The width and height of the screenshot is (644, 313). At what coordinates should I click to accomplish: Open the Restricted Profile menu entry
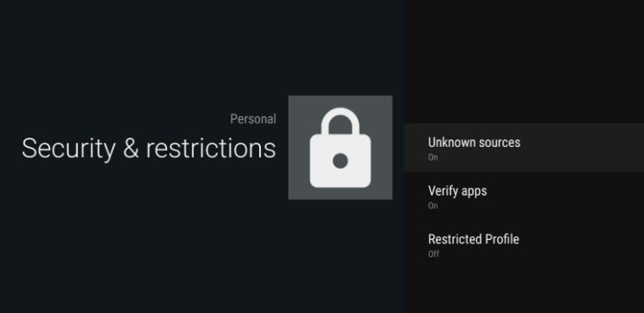[524, 244]
